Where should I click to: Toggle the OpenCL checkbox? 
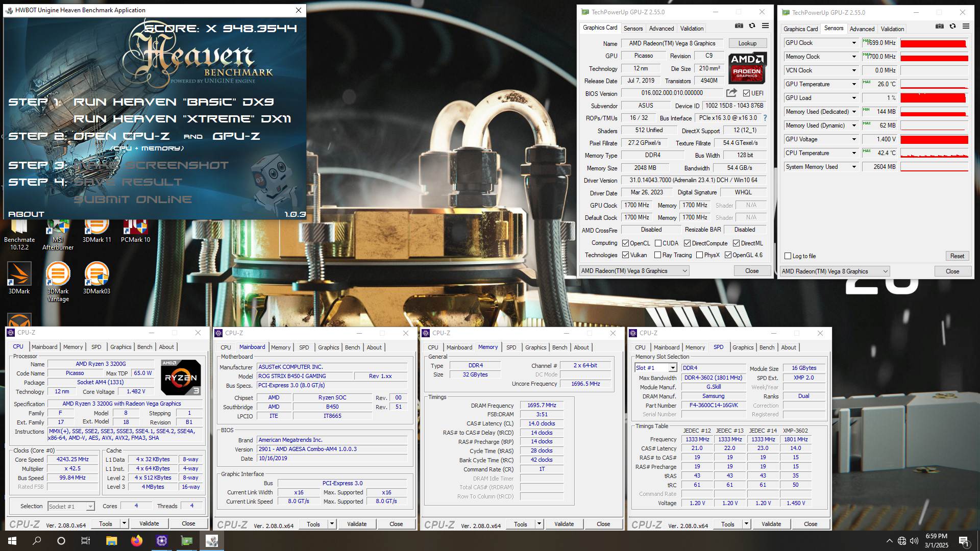coord(625,243)
